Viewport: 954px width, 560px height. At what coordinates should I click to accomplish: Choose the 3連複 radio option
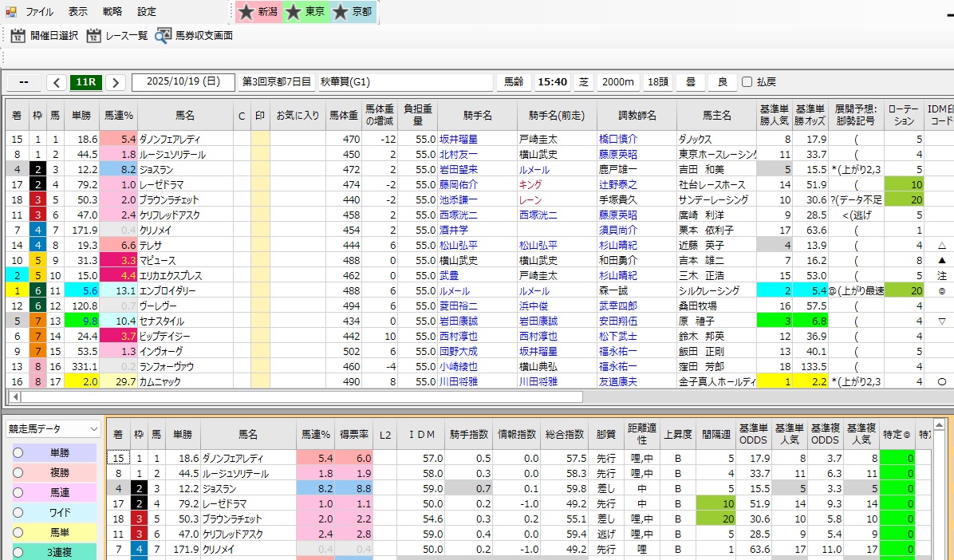(18, 553)
